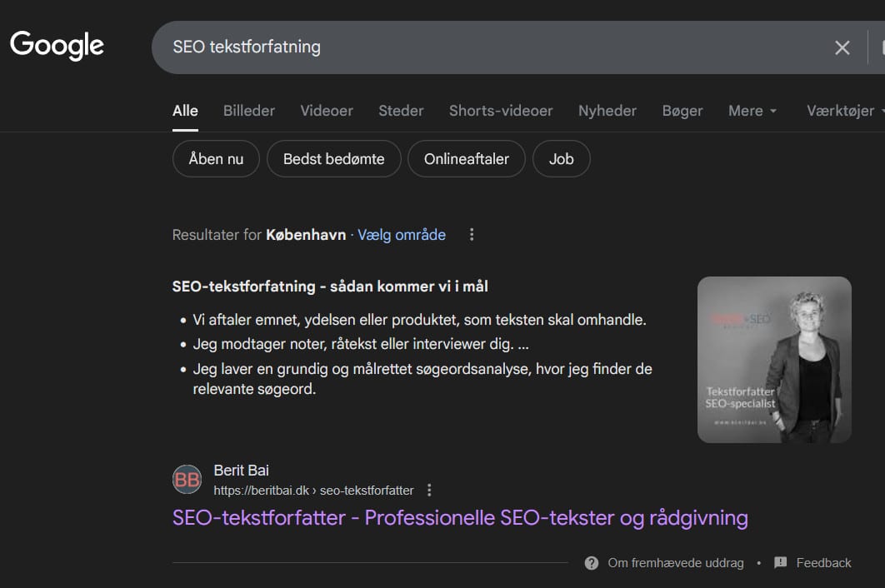
Task: Click the bullet text starting Vi aftaler emnet
Action: tap(419, 320)
